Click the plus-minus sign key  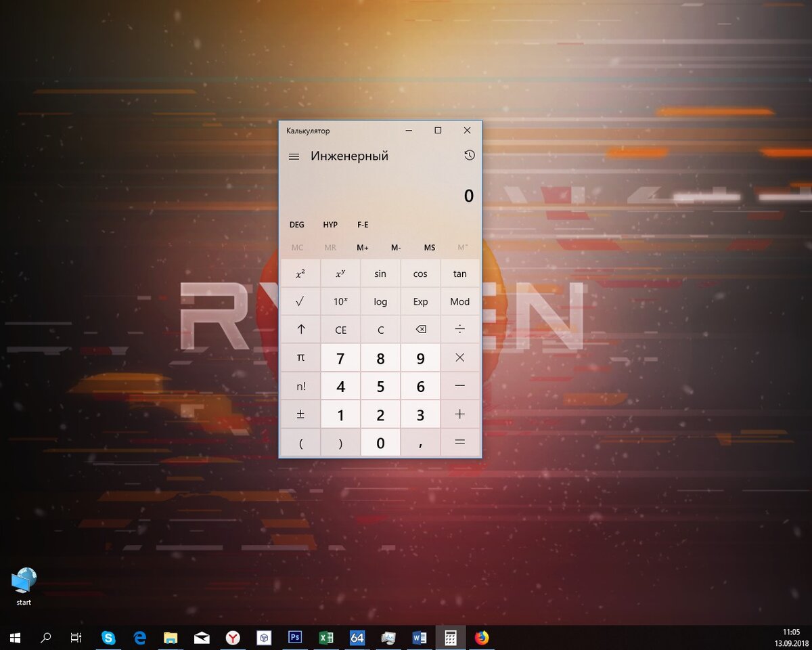tap(300, 414)
